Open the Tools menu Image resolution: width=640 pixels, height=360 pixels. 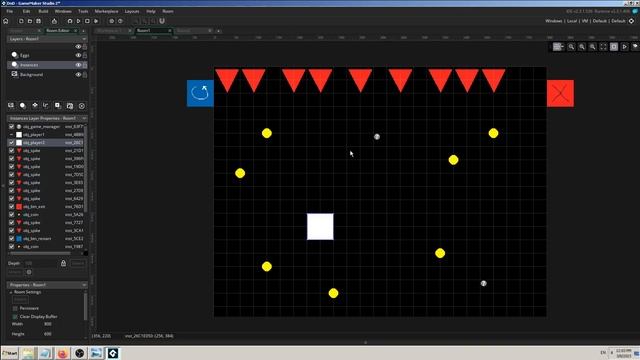pos(83,11)
